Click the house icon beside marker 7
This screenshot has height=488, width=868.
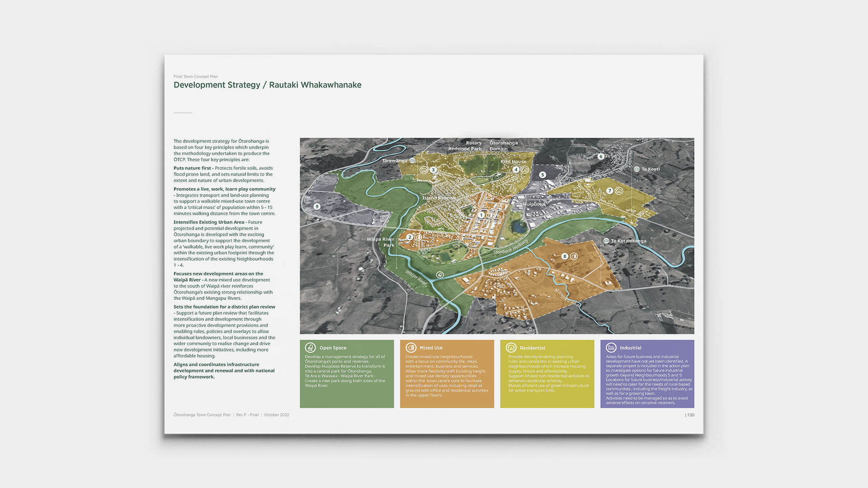pyautogui.click(x=619, y=191)
